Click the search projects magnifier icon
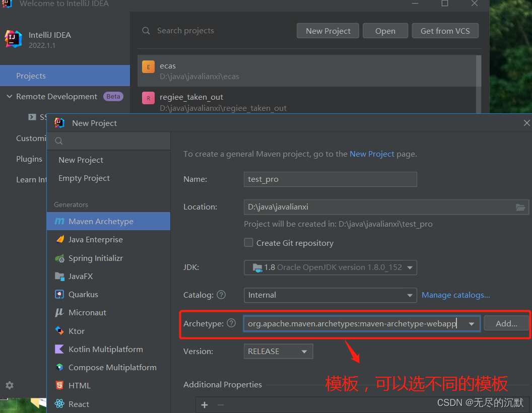 146,31
